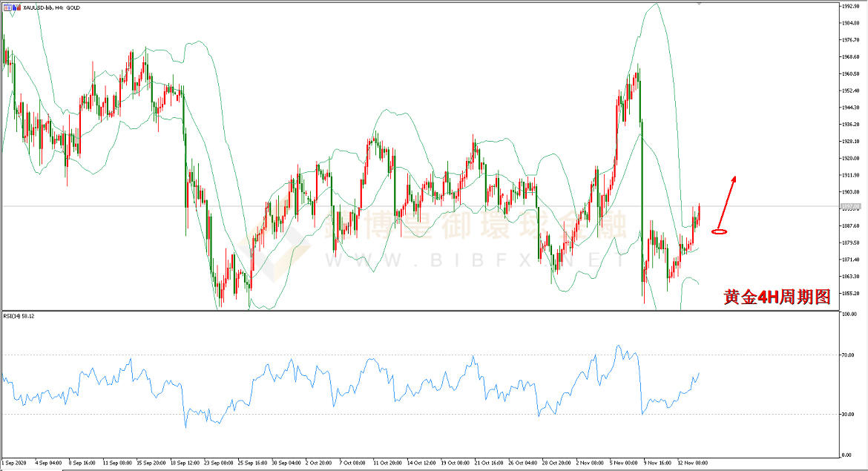Click the RSI 30.00 level label
868x471 pixels.
[849, 414]
